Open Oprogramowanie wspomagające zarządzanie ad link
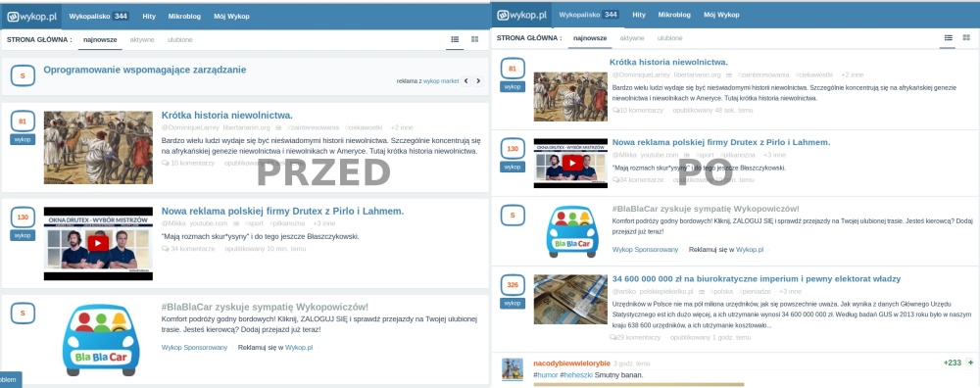This screenshot has height=388, width=980. 144,70
